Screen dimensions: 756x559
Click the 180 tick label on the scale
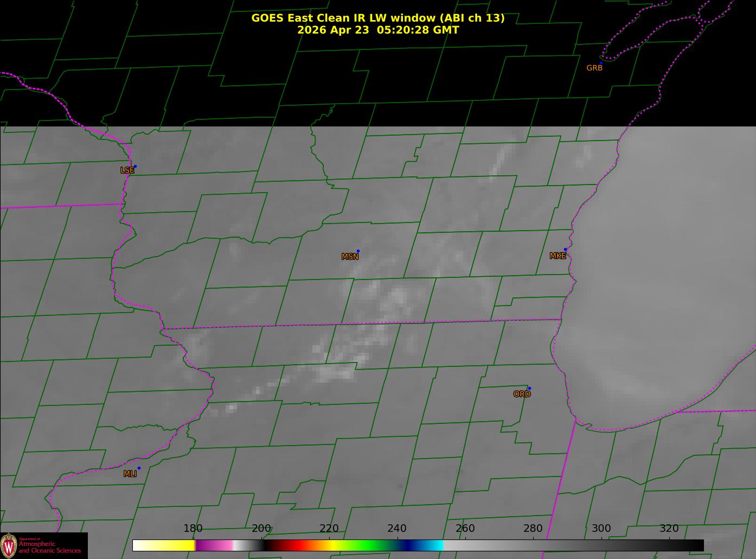click(x=193, y=528)
